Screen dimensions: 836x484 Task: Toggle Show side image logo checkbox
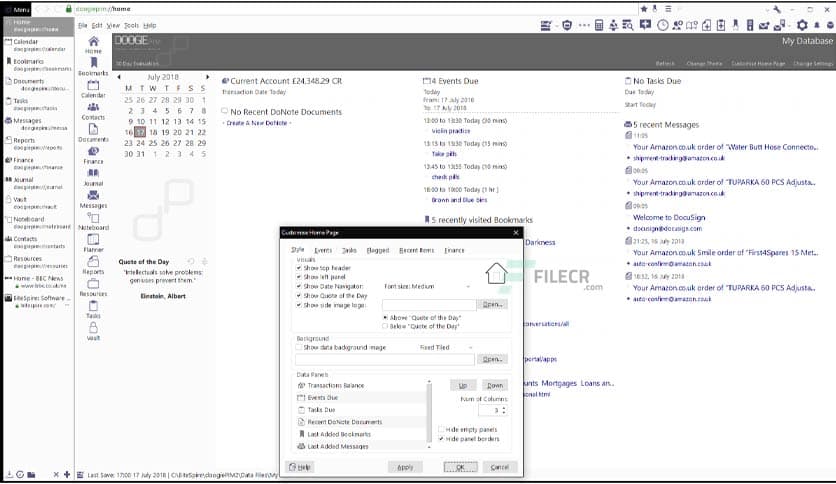tap(299, 305)
